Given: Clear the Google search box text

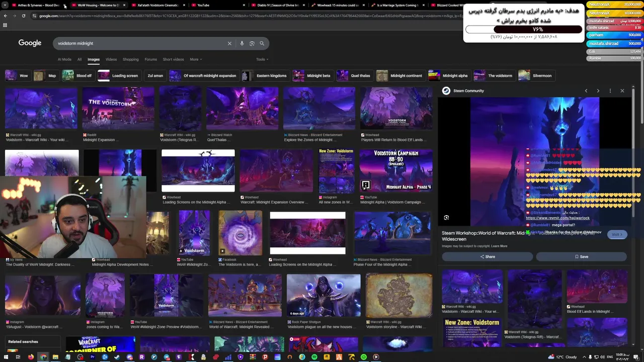Looking at the screenshot, I should 229,43.
